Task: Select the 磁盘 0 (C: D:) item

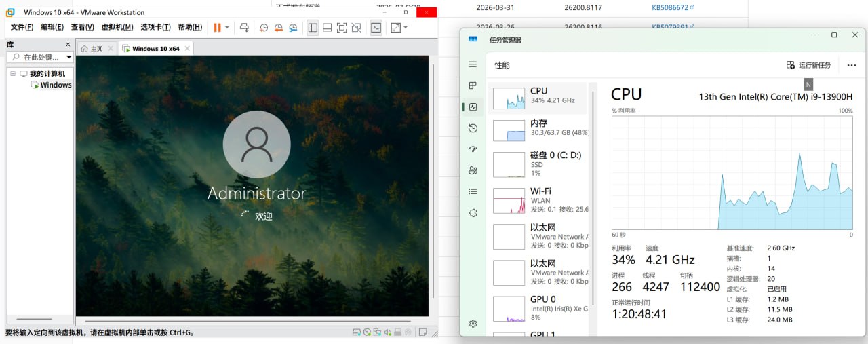Action: [x=538, y=165]
